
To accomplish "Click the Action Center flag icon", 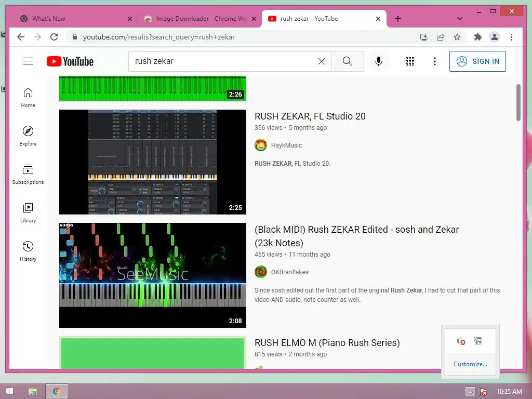I will [483, 392].
